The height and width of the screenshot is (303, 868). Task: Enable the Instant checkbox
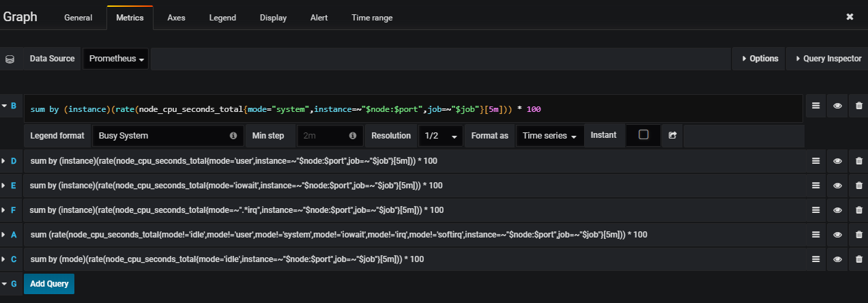tap(643, 135)
